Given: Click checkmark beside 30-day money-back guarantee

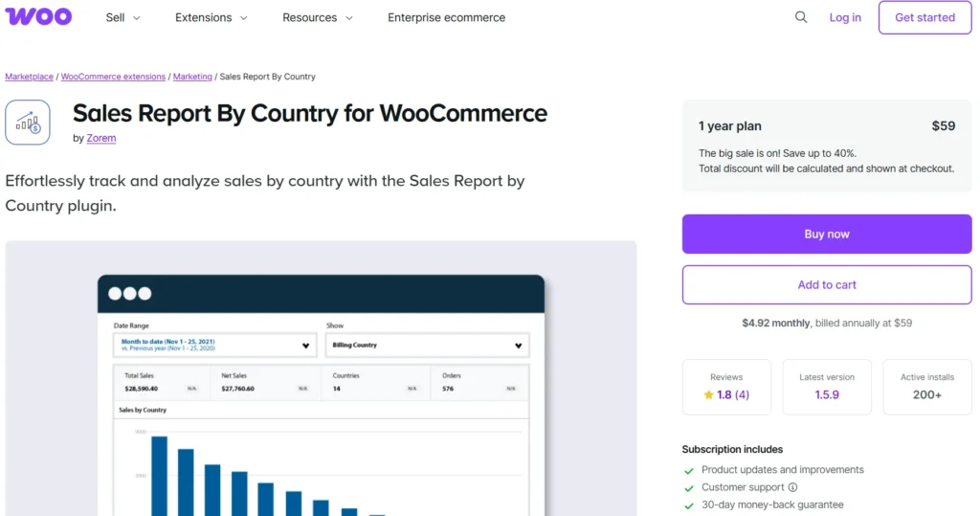Looking at the screenshot, I should 689,505.
